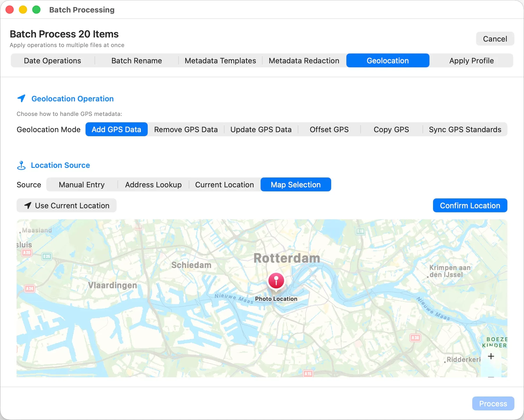Cancel the batch processing operation
Viewport: 524px width, 420px height.
point(495,38)
